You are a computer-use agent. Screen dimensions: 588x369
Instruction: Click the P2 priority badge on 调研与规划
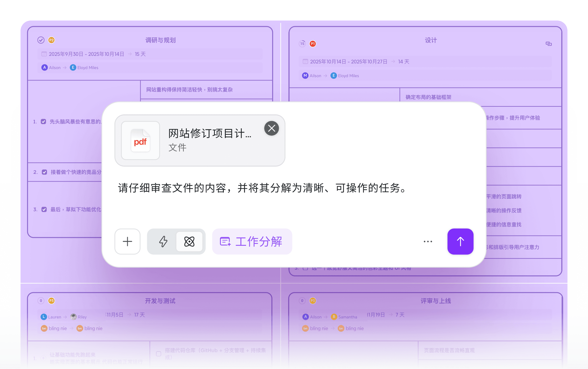tap(51, 40)
